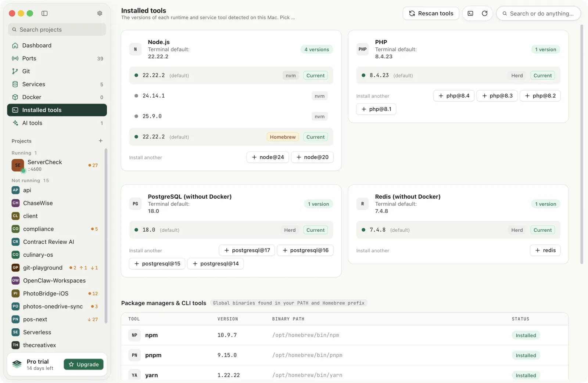Select Redis 7.4.8 Herd version row
The height and width of the screenshot is (383, 588).
tap(458, 230)
